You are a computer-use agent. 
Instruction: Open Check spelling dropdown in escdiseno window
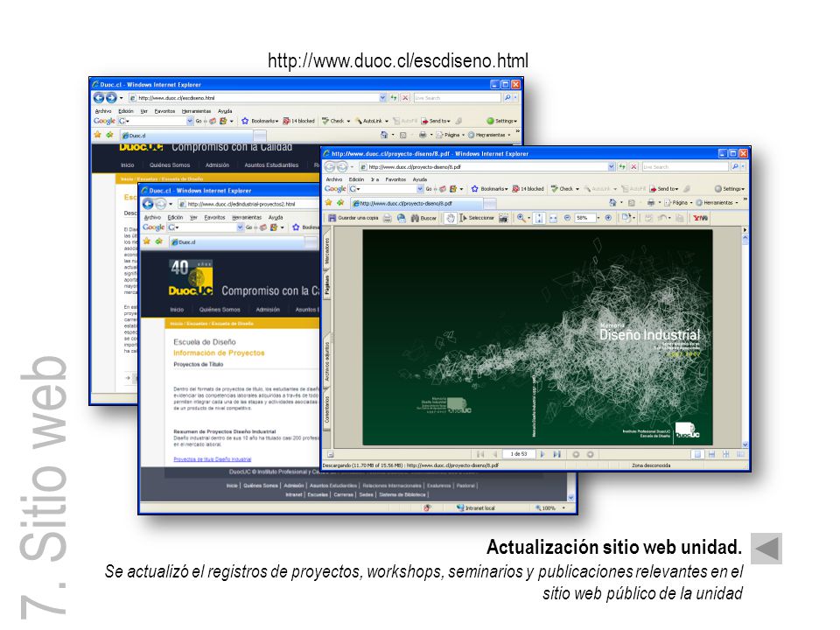pyautogui.click(x=336, y=121)
